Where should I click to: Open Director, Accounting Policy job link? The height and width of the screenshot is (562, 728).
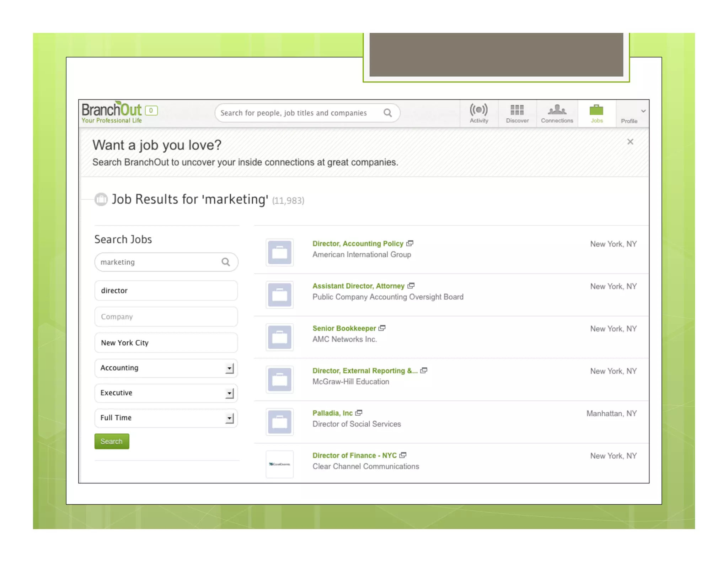358,244
